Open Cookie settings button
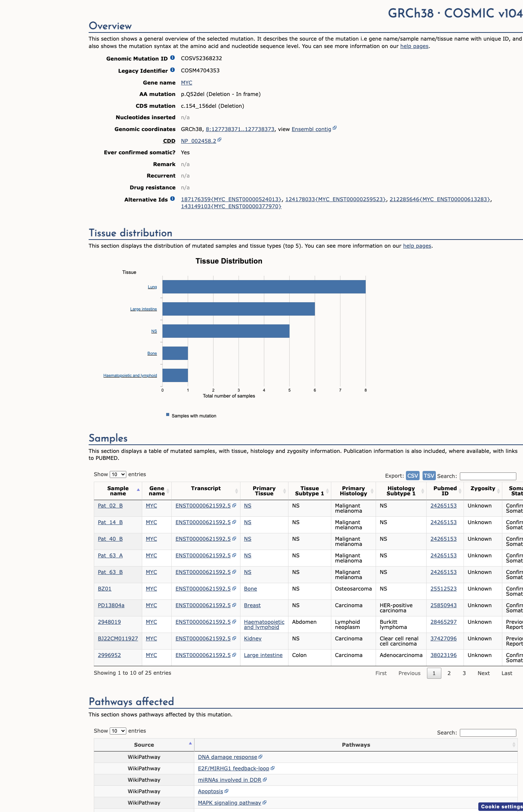Viewport: 523px width, 812px height. 501,806
